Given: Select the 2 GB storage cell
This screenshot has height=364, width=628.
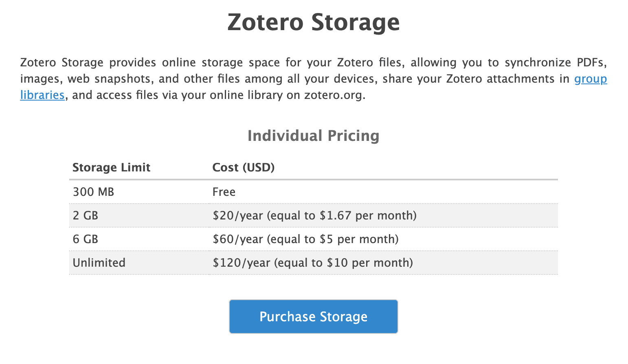Looking at the screenshot, I should [85, 215].
